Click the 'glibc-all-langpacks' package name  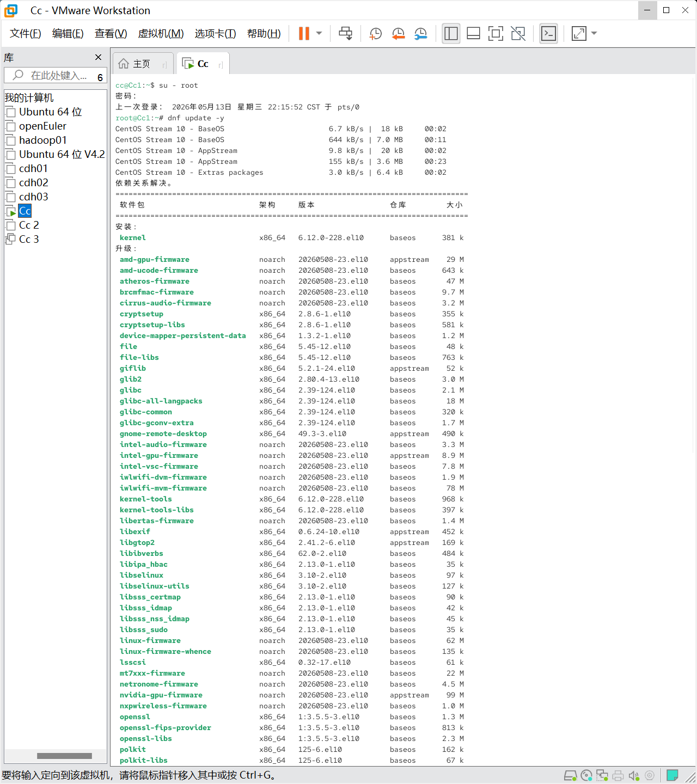[x=161, y=401]
